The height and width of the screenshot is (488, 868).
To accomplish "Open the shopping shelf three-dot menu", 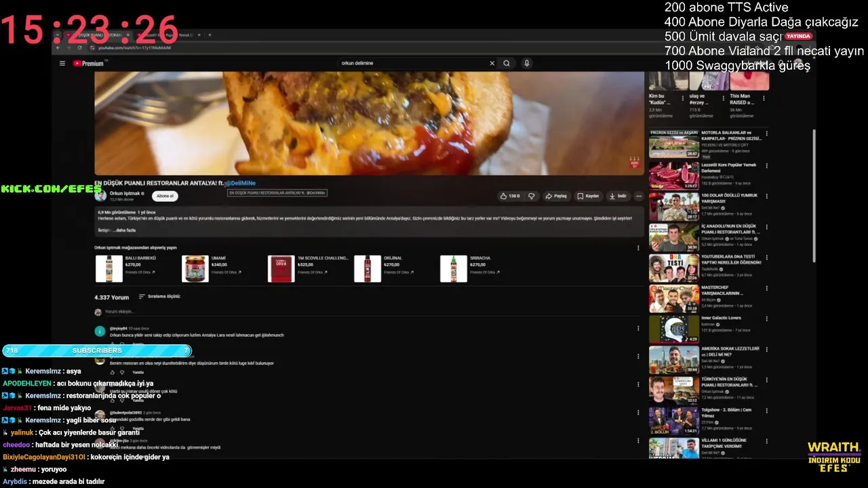I will click(x=638, y=247).
